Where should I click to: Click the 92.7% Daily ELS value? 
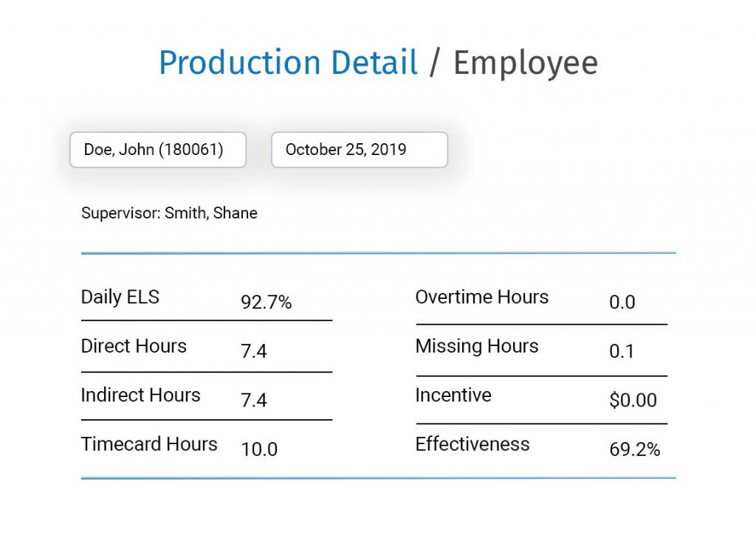point(266,302)
